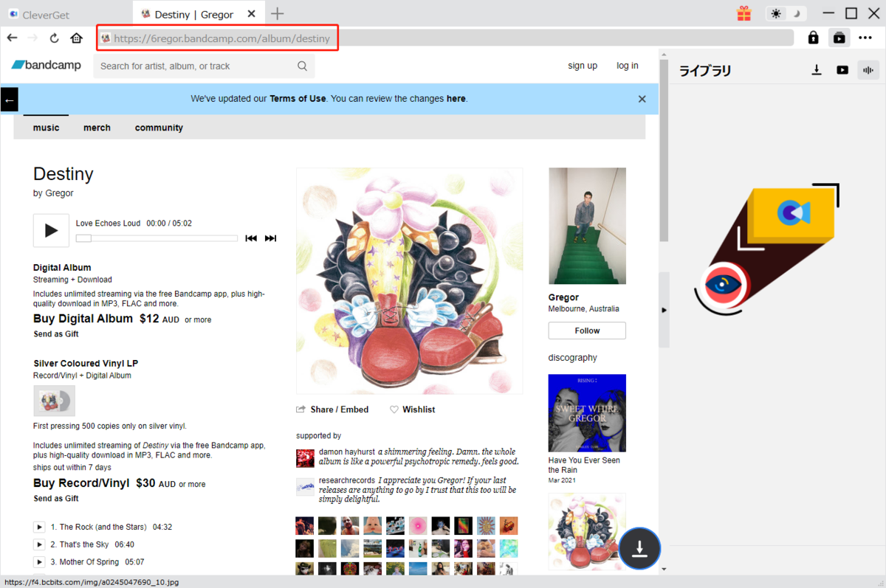Image resolution: width=886 pixels, height=588 pixels.
Task: Click the black left-arrow side button
Action: pyautogui.click(x=9, y=100)
